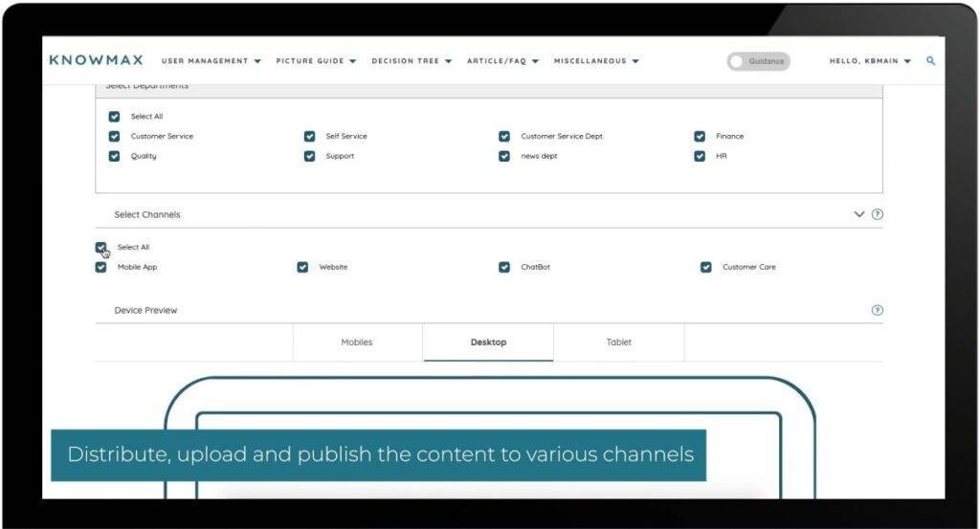
Task: Click the KNOWMAX logo
Action: [x=97, y=60]
